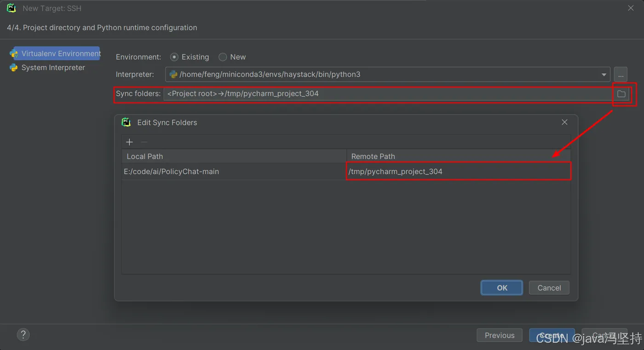The image size is (644, 350).
Task: Click the PyCharm icon in the Edit Sync Folders title
Action: [x=126, y=122]
